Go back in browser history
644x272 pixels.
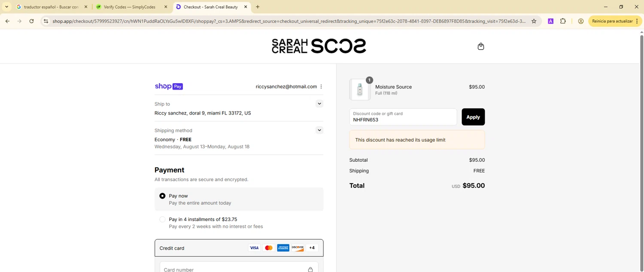pos(7,21)
